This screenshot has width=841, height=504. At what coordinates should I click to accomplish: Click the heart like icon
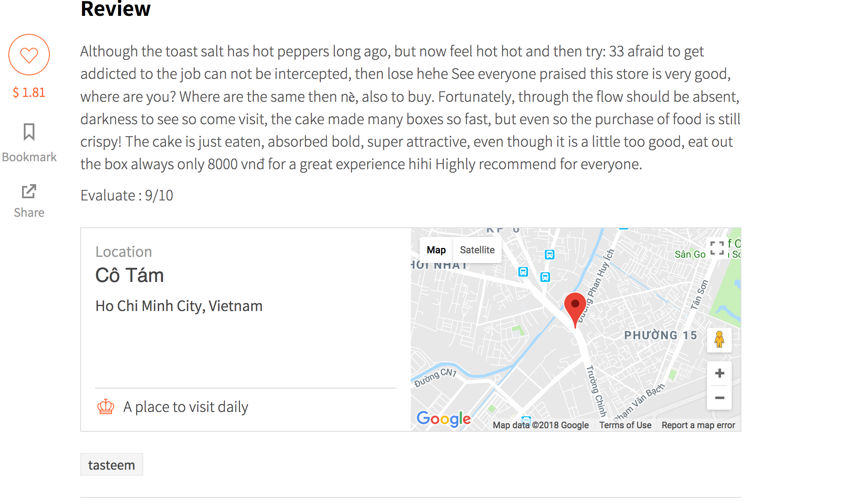pyautogui.click(x=29, y=55)
